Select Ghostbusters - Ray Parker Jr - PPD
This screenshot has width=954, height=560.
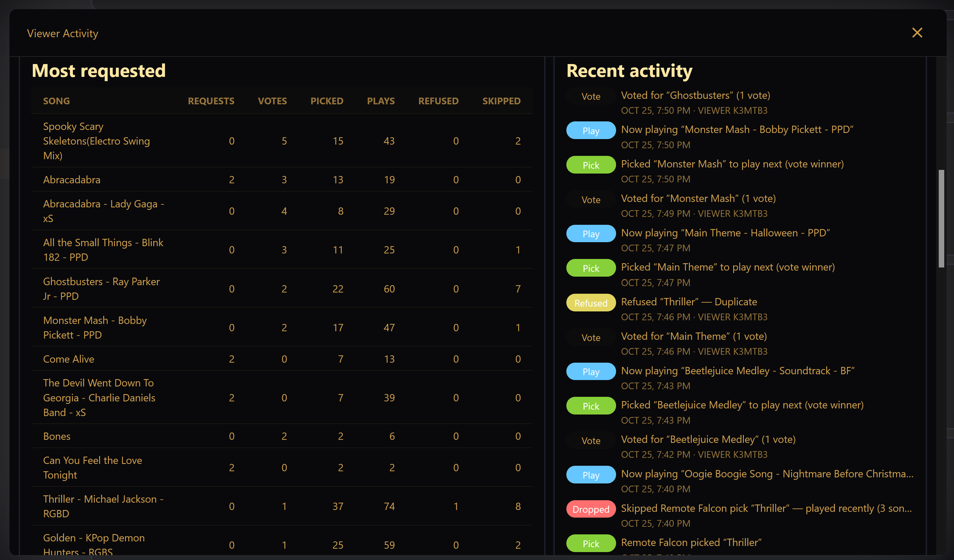coord(282,289)
